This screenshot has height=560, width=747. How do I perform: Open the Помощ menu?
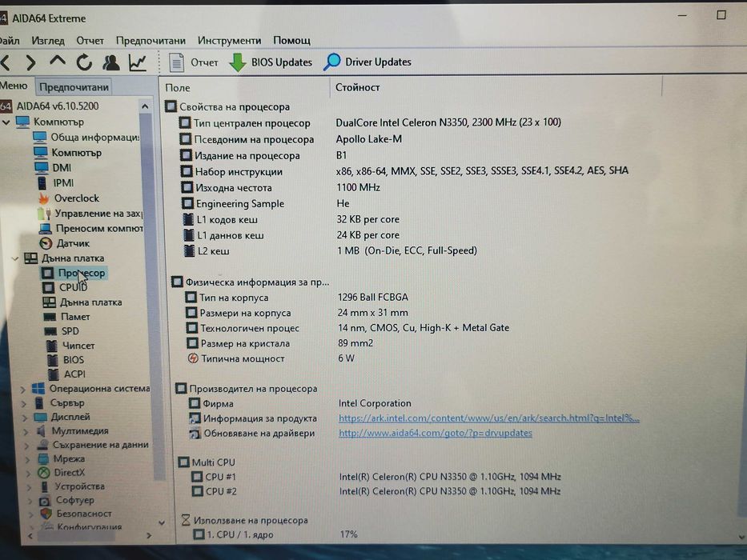point(291,41)
